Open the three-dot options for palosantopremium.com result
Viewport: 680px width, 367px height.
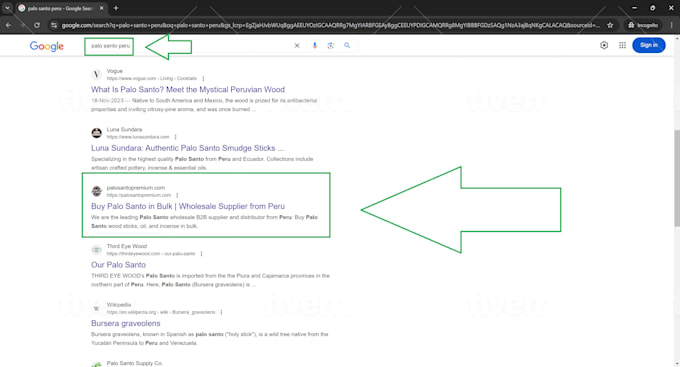(x=177, y=195)
